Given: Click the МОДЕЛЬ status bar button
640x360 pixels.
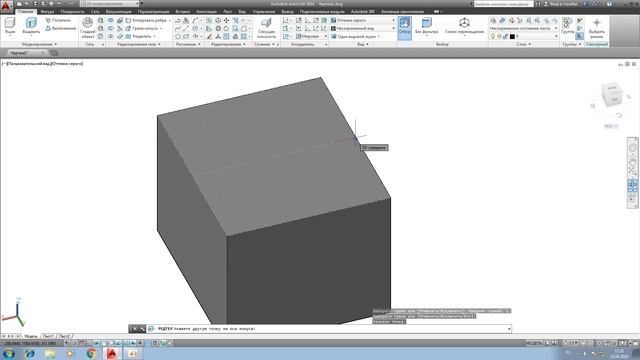Looking at the screenshot, I should click(x=534, y=343).
